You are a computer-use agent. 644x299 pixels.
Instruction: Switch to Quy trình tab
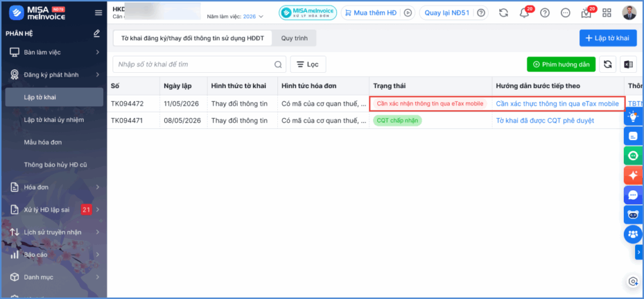[x=294, y=38]
